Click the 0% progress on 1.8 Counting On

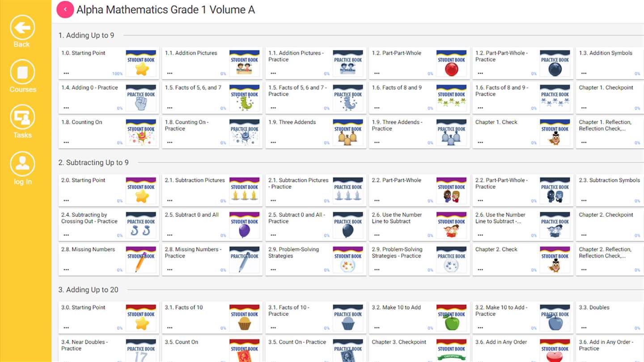coord(120,143)
